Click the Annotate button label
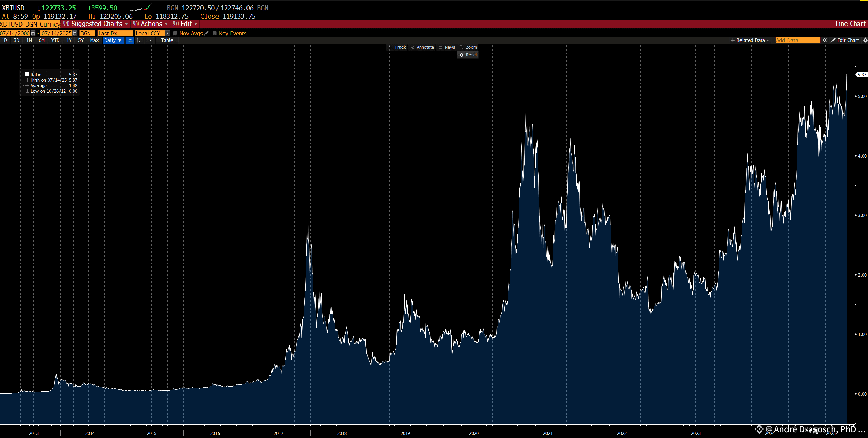868x438 pixels. click(425, 47)
